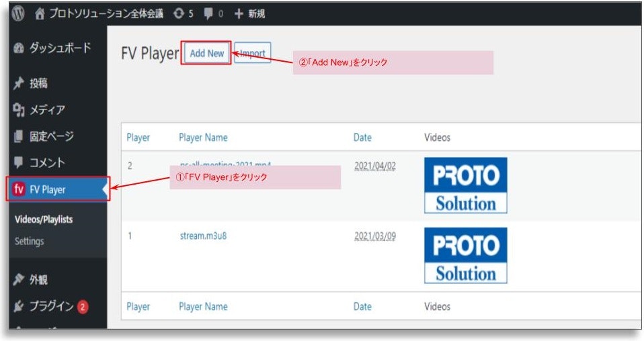This screenshot has width=644, height=341.
Task: Click the red fv icon of FV Player
Action: coord(18,189)
